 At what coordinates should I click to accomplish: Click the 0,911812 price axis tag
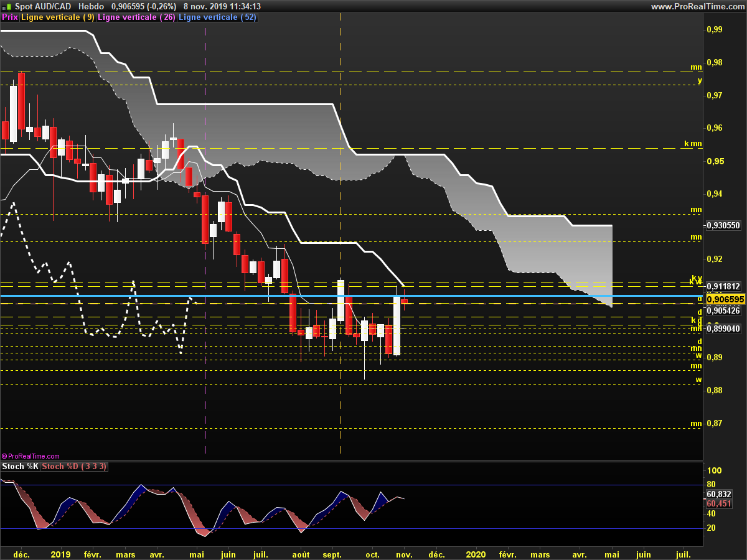pyautogui.click(x=723, y=287)
